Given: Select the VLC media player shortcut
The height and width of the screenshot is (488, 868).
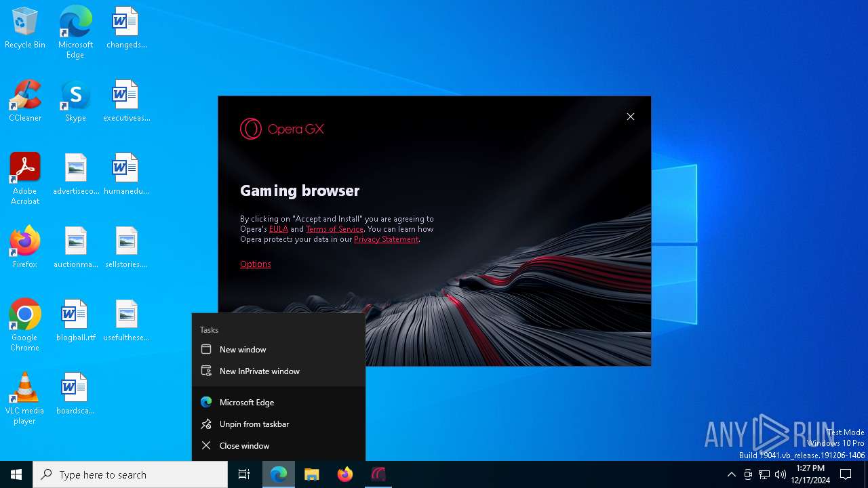Looking at the screenshot, I should (25, 399).
